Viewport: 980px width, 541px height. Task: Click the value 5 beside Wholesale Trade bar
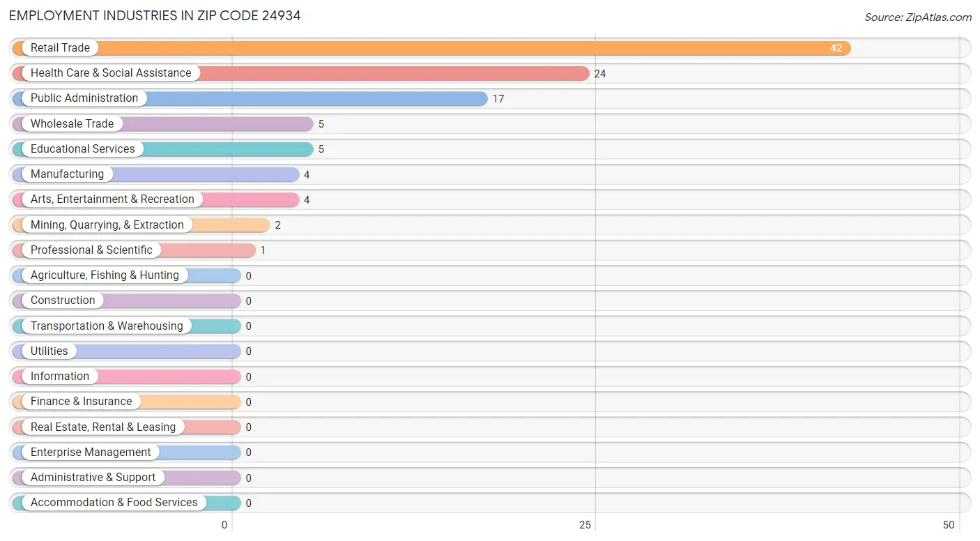[x=321, y=124]
